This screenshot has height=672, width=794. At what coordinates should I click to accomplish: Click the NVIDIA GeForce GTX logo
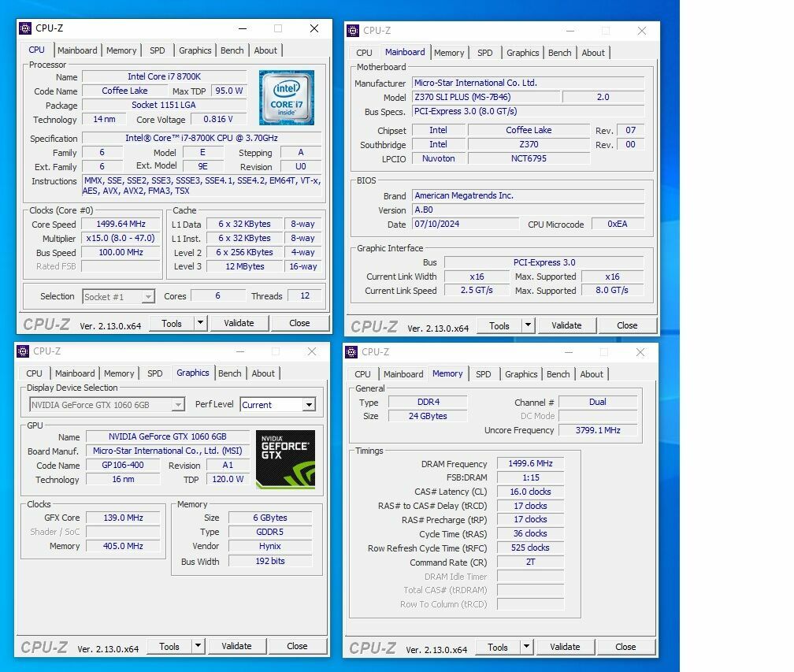click(285, 459)
